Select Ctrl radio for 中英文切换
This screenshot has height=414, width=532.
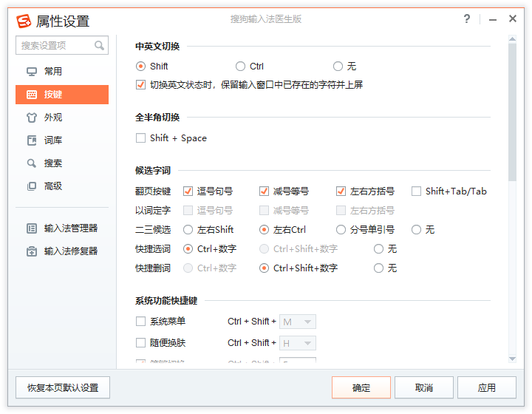coord(240,67)
